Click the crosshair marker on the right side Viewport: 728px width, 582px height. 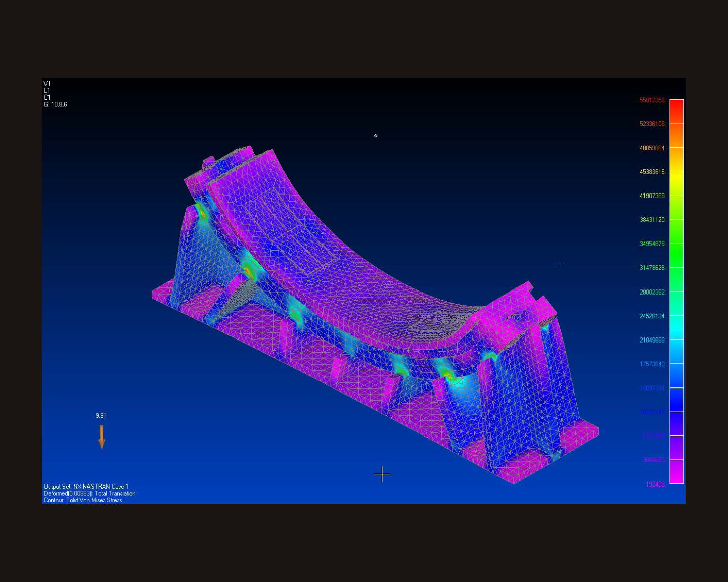click(x=560, y=263)
